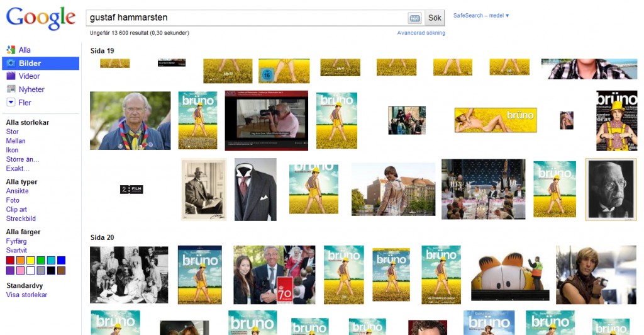The width and height of the screenshot is (644, 335).
Task: Open the inflatable Garfield thumbnail
Action: click(x=510, y=276)
